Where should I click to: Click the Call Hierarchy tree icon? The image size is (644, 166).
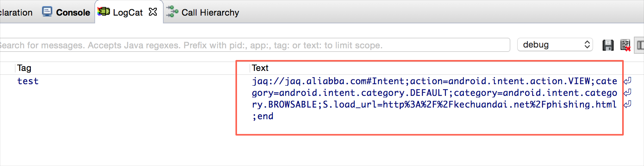pyautogui.click(x=172, y=12)
